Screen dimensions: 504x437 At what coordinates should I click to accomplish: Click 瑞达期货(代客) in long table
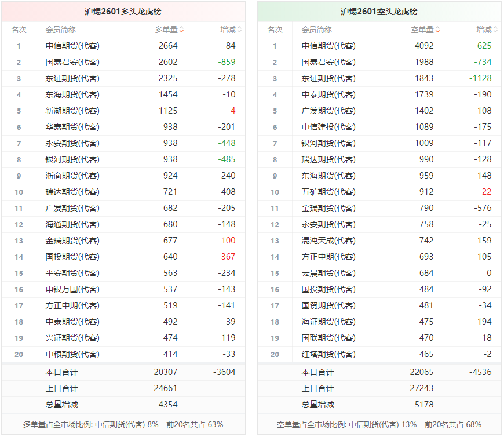point(72,192)
